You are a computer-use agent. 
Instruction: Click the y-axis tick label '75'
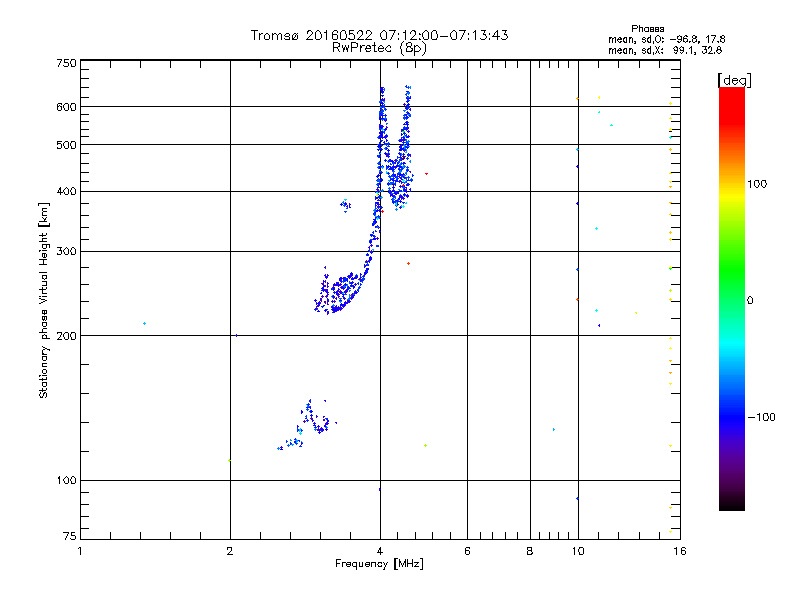[70, 536]
